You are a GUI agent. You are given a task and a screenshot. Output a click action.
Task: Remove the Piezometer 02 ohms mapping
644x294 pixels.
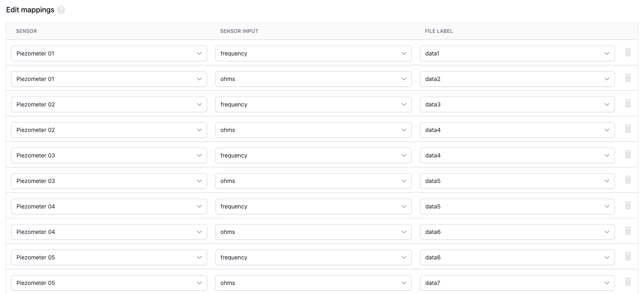(628, 129)
